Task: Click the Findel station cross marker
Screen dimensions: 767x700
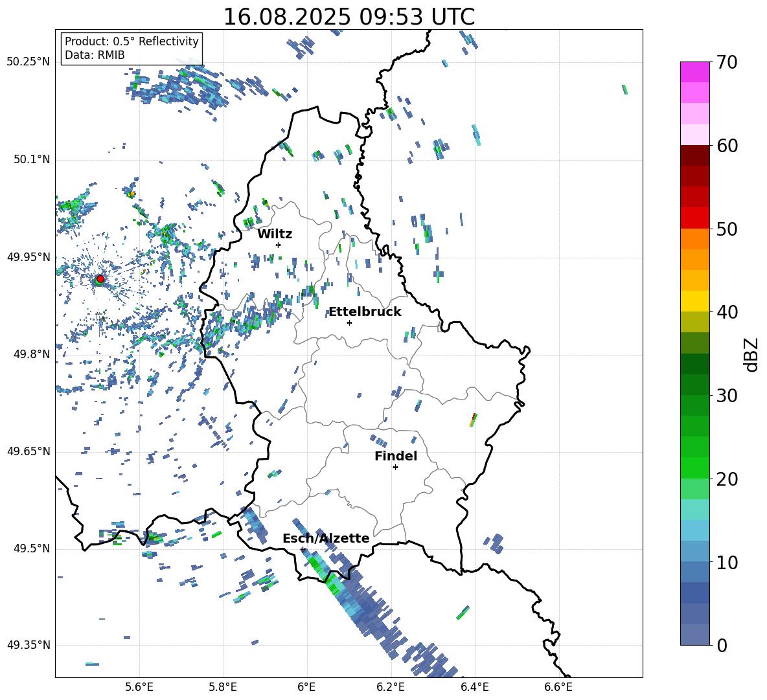Action: point(395,468)
